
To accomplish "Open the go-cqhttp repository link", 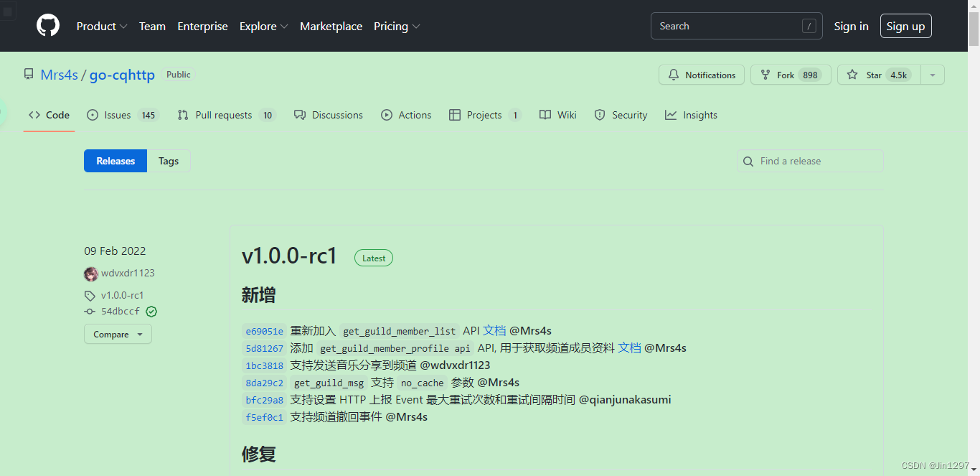I will tap(122, 75).
